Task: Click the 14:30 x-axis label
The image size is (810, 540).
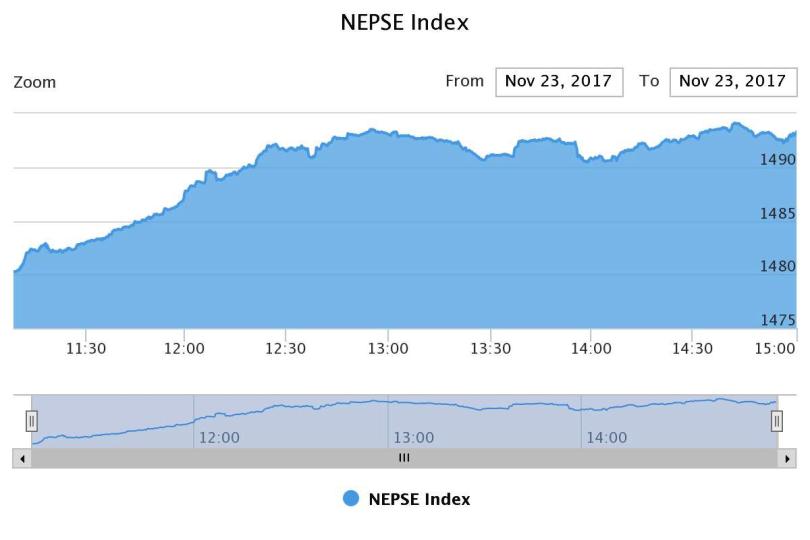Action: tap(692, 348)
